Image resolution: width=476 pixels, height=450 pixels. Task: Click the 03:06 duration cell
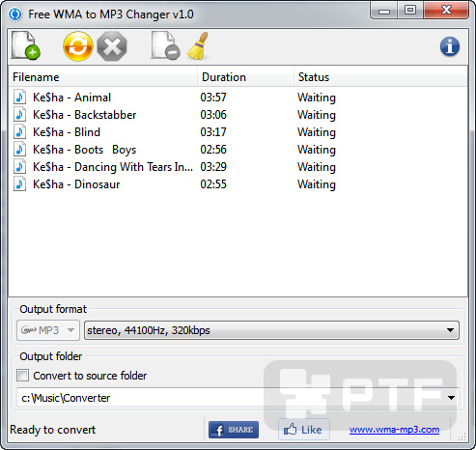(213, 115)
